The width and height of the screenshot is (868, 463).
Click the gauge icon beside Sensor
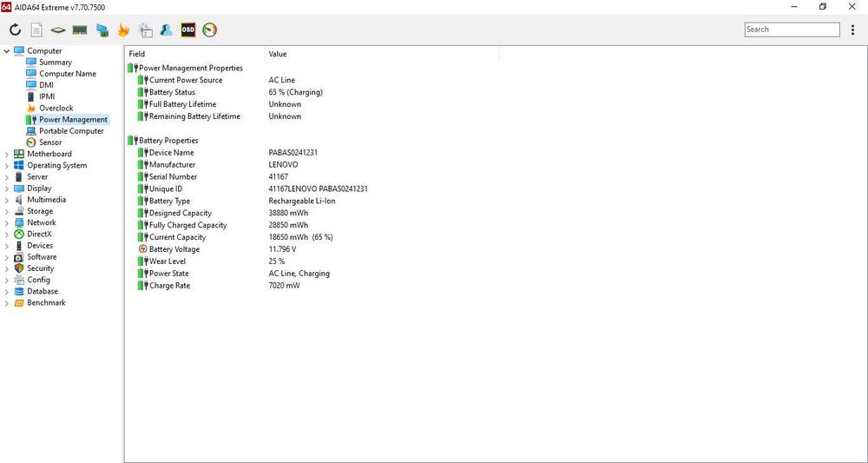31,142
